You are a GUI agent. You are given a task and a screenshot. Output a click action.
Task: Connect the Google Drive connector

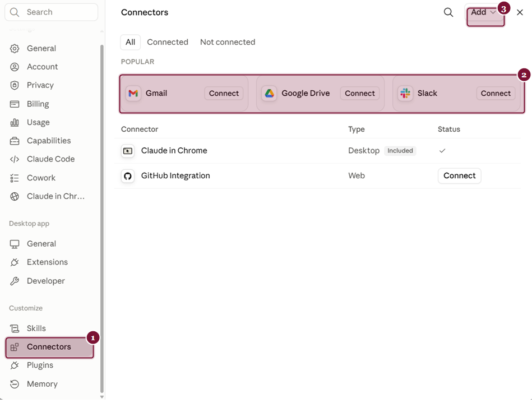click(360, 93)
